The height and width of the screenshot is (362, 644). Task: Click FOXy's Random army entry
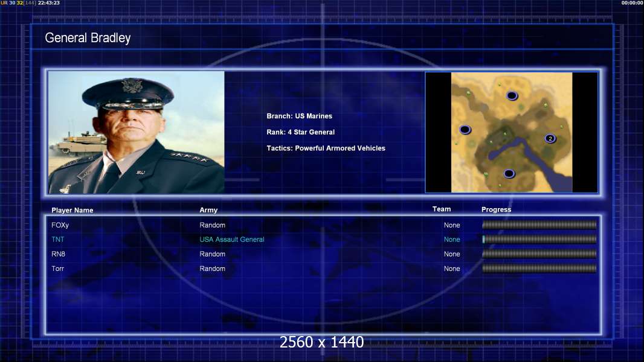pyautogui.click(x=212, y=225)
